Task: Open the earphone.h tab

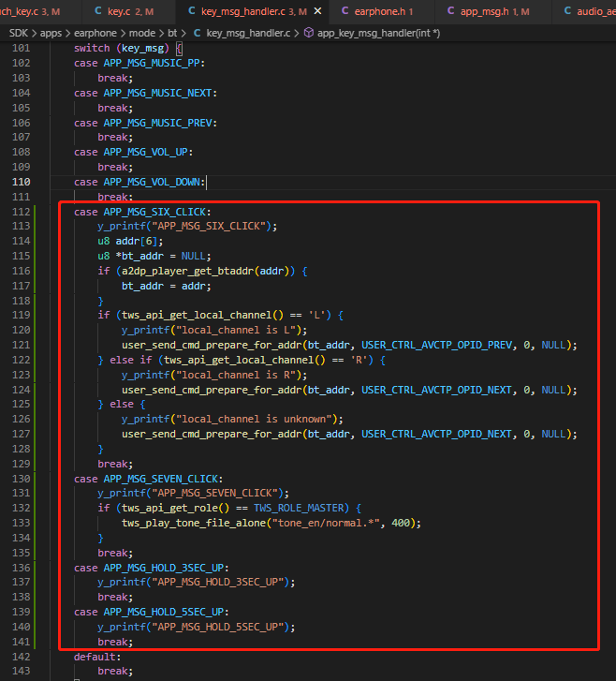Action: coord(383,11)
